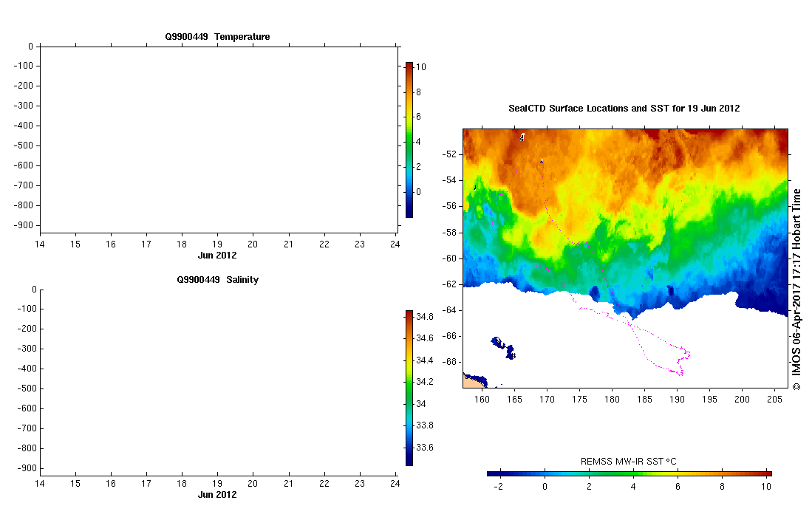Click inside the empty Temperature plot area
The height and width of the screenshot is (517, 812).
[x=219, y=140]
